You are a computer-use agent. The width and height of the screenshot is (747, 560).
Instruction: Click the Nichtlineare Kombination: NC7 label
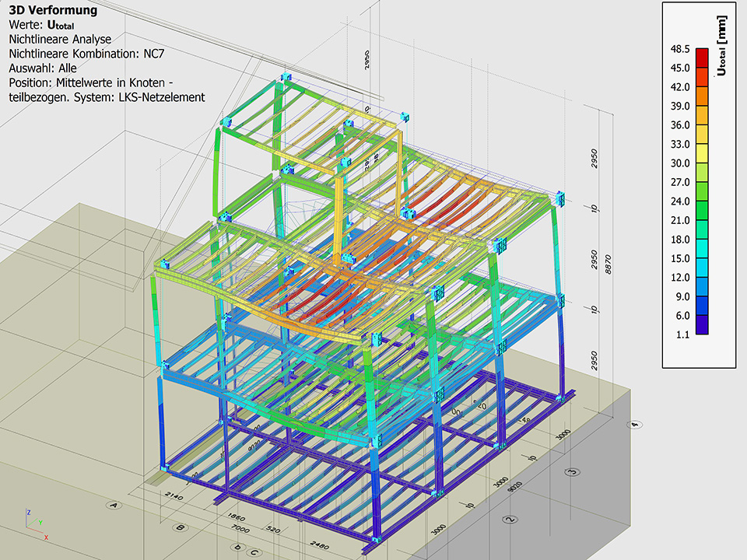tap(86, 53)
